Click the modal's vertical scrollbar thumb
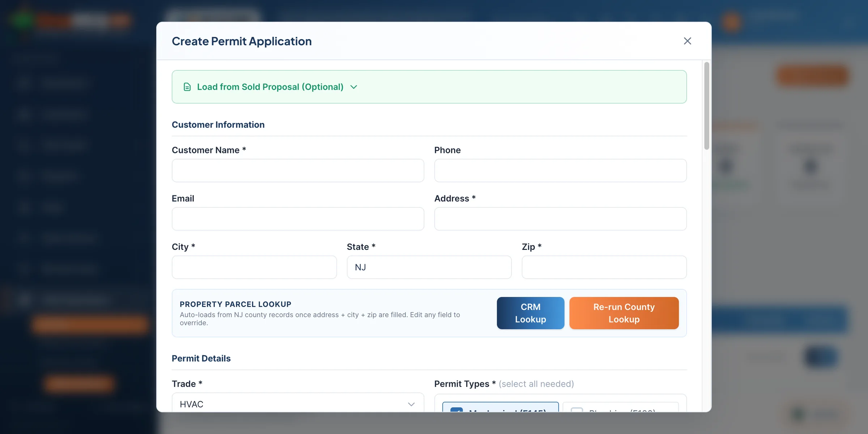 [707, 106]
